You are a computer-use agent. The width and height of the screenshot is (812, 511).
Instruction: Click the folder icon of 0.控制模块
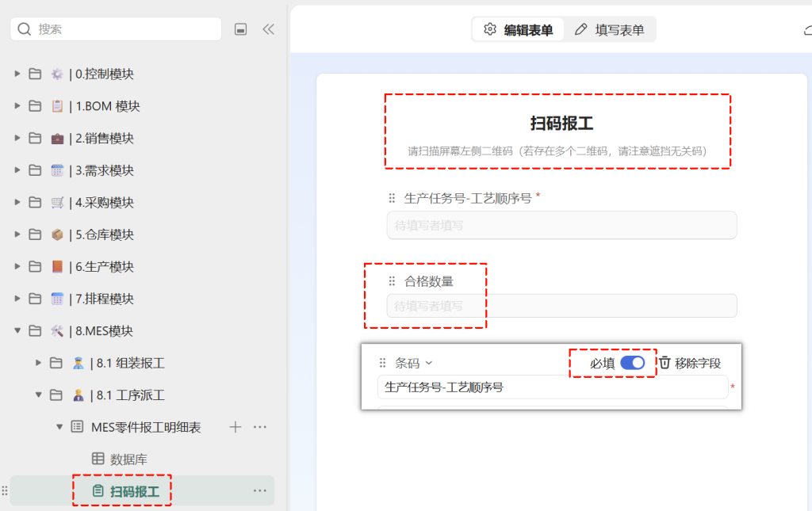[x=35, y=74]
